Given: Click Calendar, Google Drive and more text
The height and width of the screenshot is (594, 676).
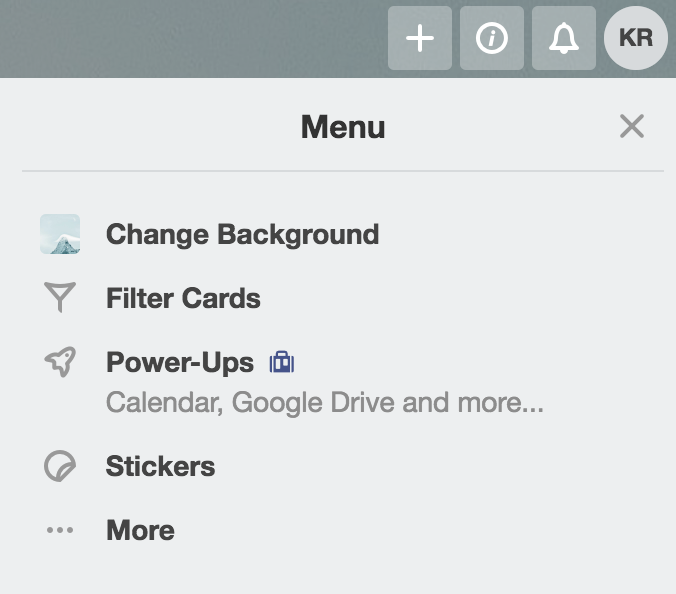Looking at the screenshot, I should (x=325, y=403).
